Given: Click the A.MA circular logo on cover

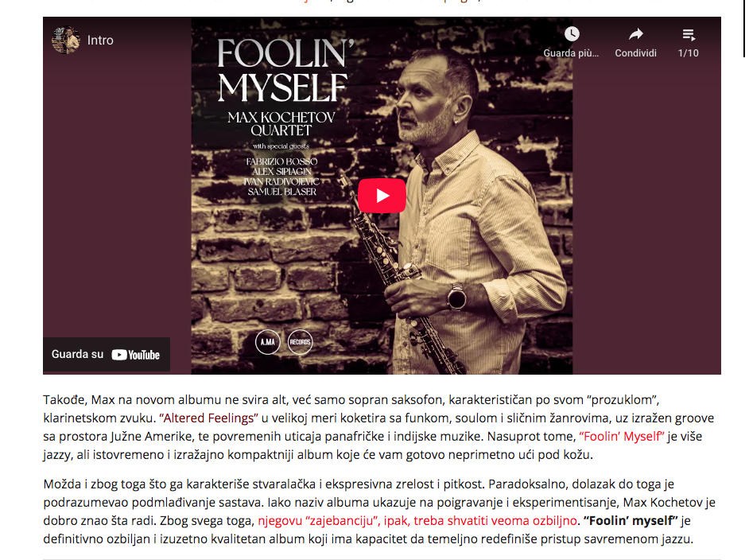Looking at the screenshot, I should 267,342.
